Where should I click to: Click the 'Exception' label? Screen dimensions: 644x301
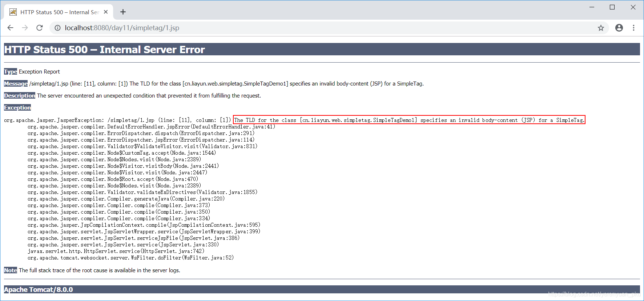[x=17, y=108]
